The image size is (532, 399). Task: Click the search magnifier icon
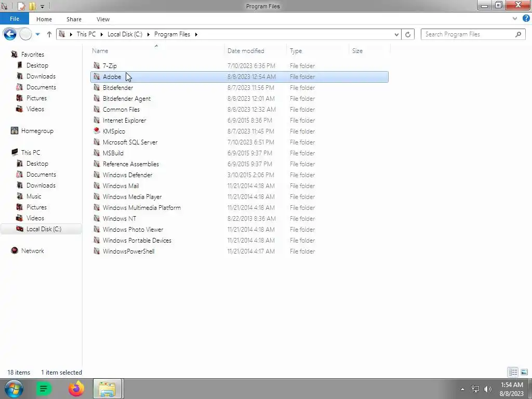[518, 34]
